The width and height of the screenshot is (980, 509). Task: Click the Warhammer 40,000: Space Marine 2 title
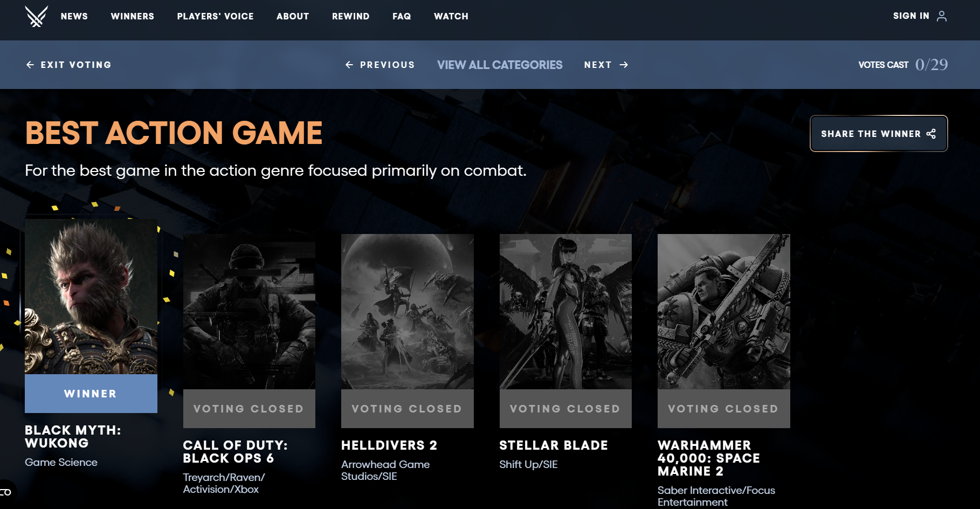pos(709,458)
